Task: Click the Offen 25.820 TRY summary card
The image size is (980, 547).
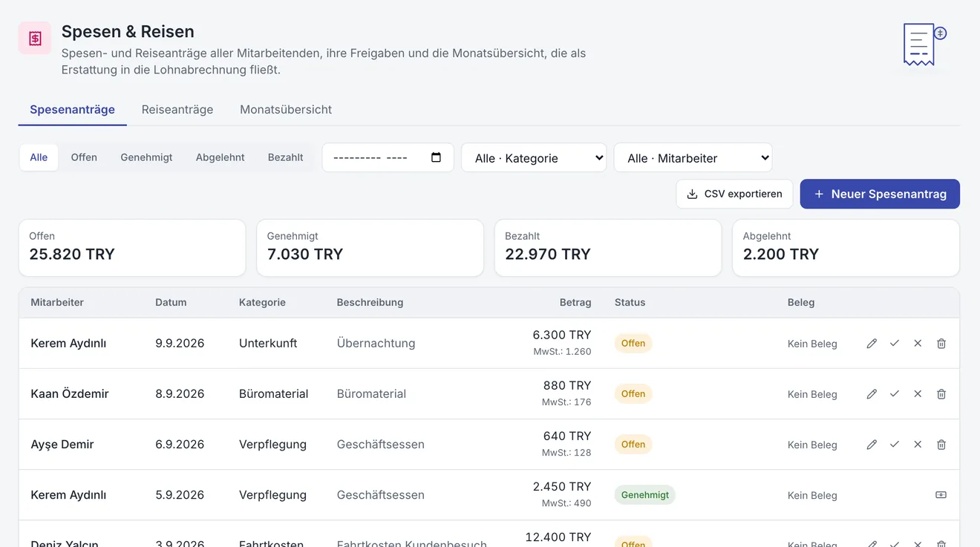Action: pos(132,248)
